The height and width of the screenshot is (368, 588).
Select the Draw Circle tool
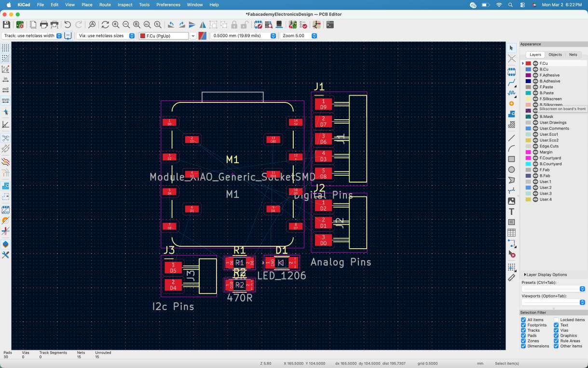(511, 170)
